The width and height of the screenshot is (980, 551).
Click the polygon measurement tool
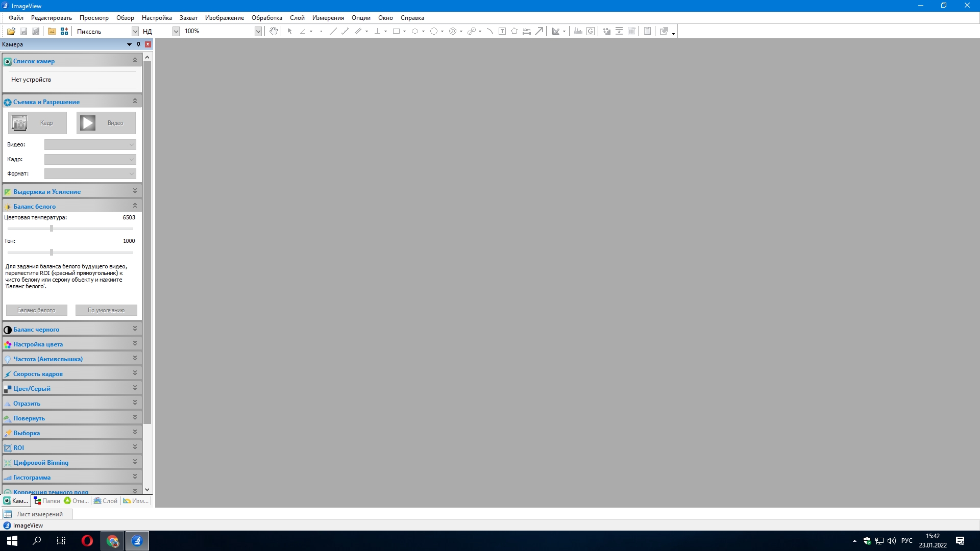coord(514,31)
